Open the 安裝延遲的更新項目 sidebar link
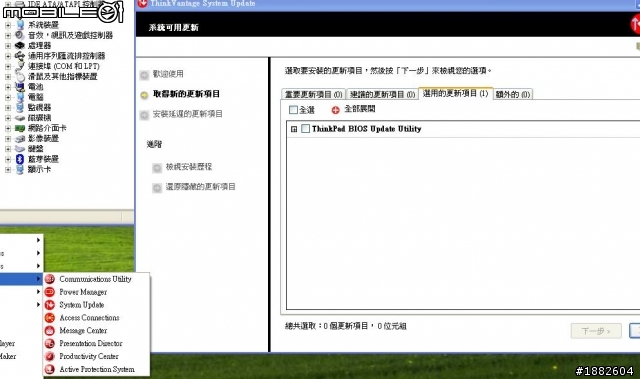Screen dimensions: 640x379 [x=187, y=114]
